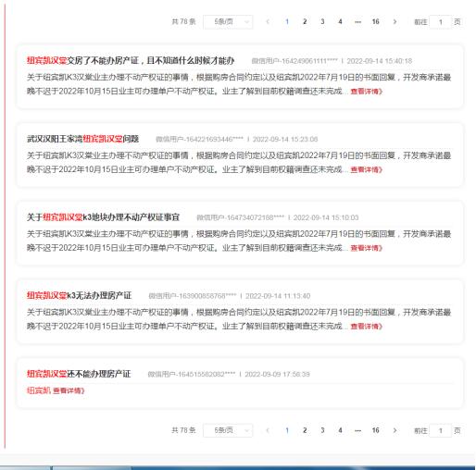
Task: Go to page 4 in top pagination
Action: click(x=340, y=21)
